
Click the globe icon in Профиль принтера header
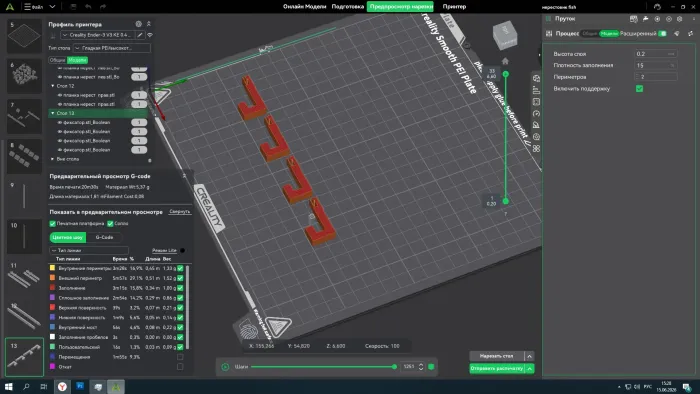point(138,24)
